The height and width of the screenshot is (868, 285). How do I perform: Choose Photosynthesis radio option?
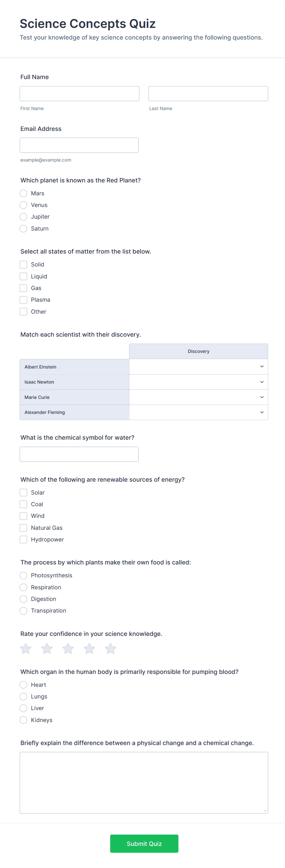click(23, 575)
